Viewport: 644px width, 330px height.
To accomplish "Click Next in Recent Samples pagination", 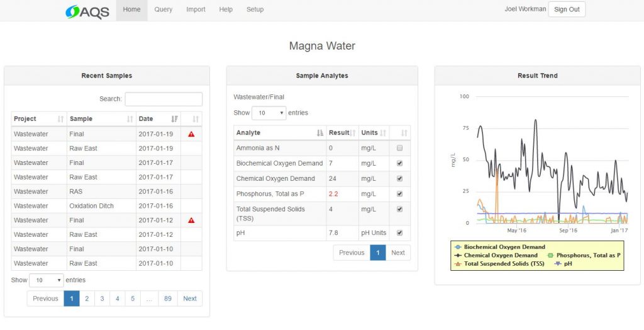I will [x=190, y=299].
